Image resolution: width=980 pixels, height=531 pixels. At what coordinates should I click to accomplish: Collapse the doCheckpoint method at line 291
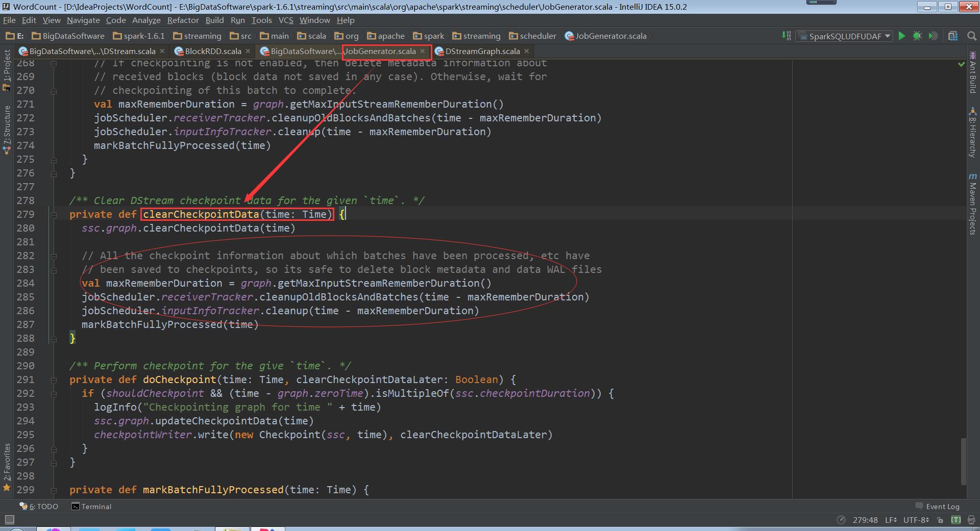(x=54, y=380)
